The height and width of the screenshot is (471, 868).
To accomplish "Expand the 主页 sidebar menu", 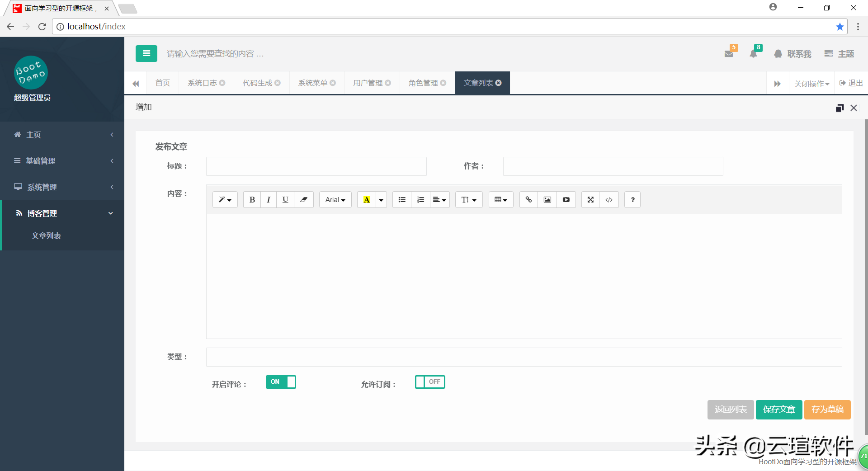I will pos(62,135).
